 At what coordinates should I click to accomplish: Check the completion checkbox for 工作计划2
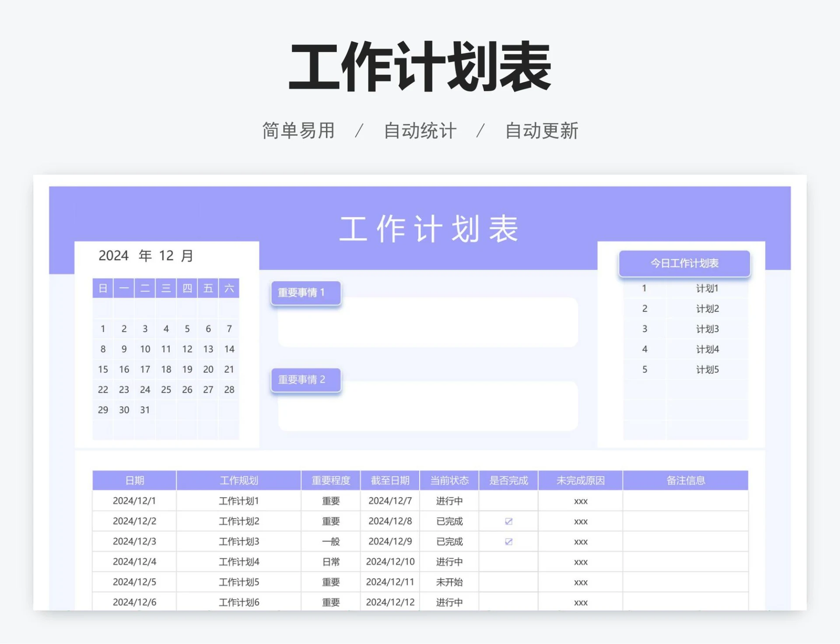tap(508, 521)
